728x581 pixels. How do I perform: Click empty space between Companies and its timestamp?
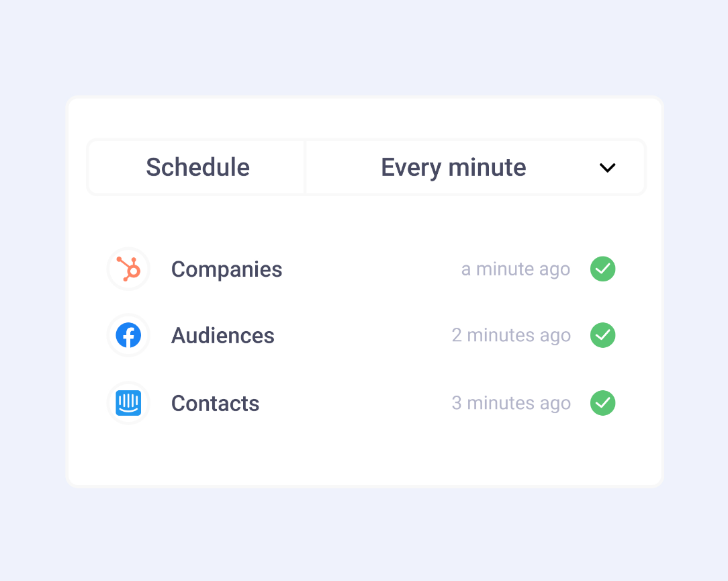(369, 269)
